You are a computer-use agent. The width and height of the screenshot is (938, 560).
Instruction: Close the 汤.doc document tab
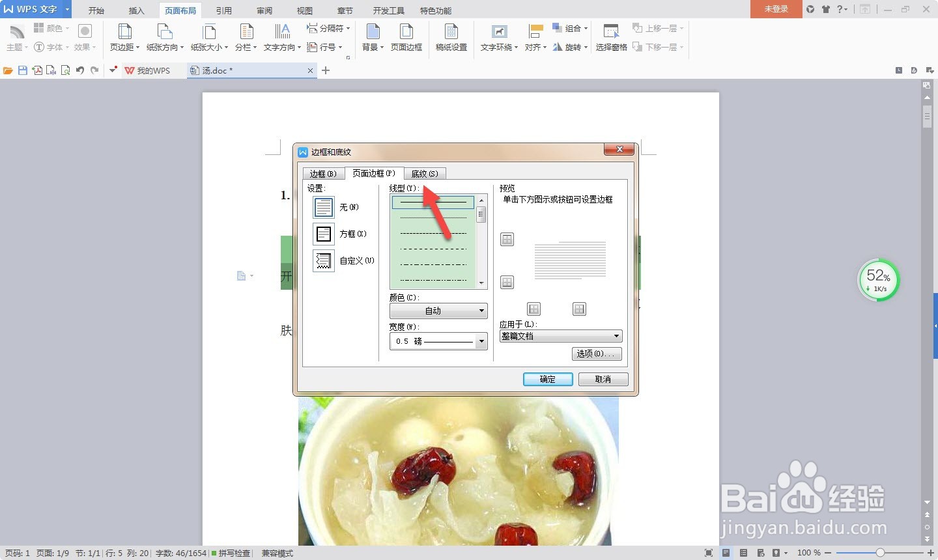[310, 70]
